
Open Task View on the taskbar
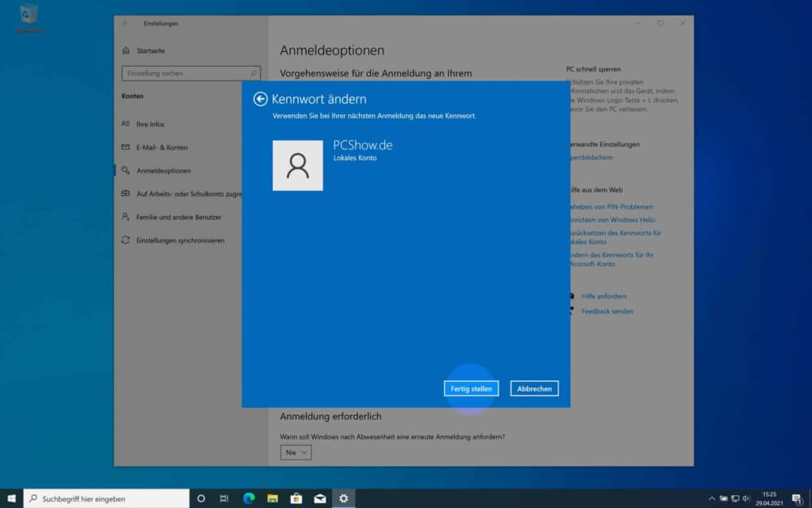click(224, 497)
